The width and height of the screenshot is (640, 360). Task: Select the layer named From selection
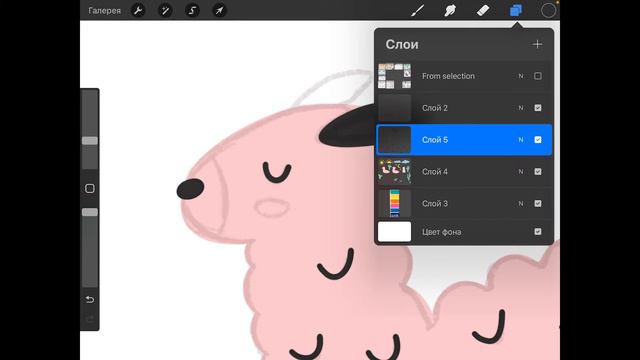coord(448,76)
